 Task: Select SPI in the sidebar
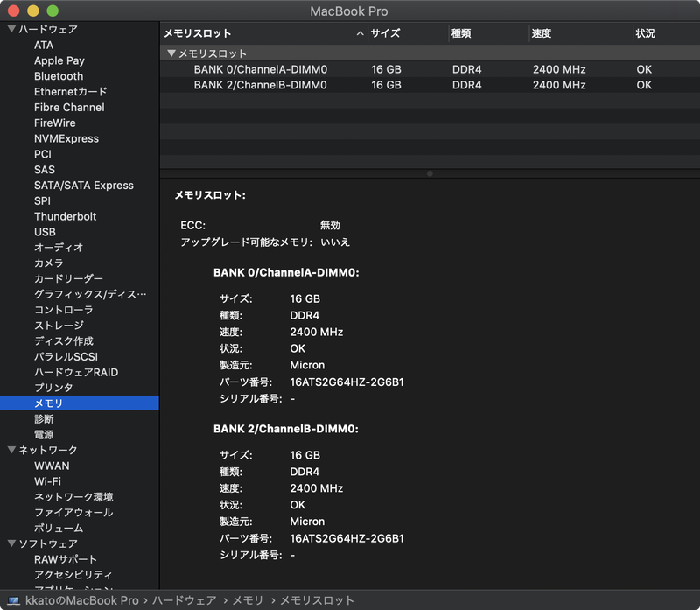point(42,201)
